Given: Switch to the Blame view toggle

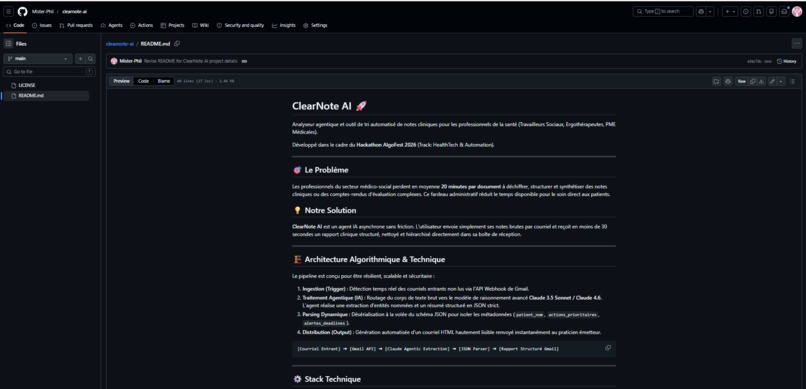Looking at the screenshot, I should pyautogui.click(x=163, y=81).
